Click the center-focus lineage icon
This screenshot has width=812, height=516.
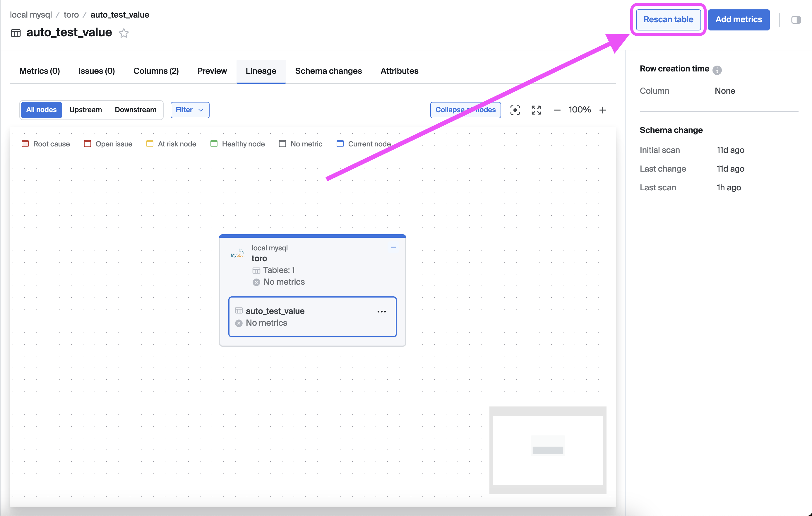515,110
